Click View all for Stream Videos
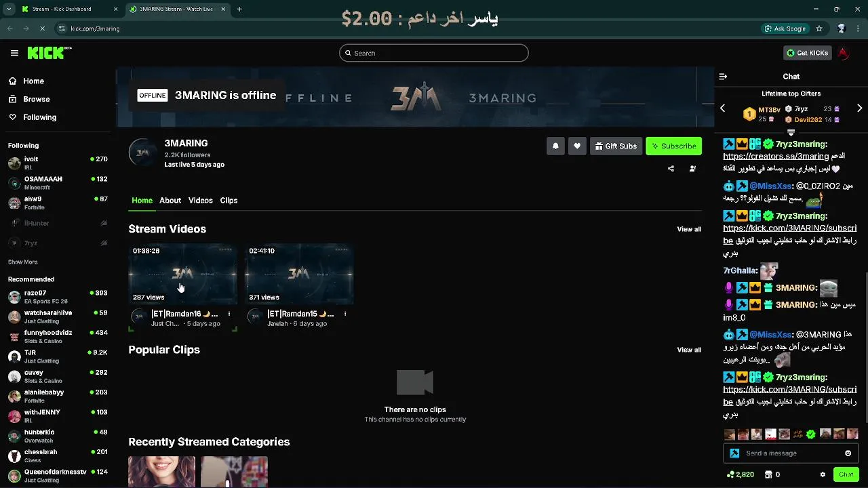The height and width of the screenshot is (488, 868). 689,229
